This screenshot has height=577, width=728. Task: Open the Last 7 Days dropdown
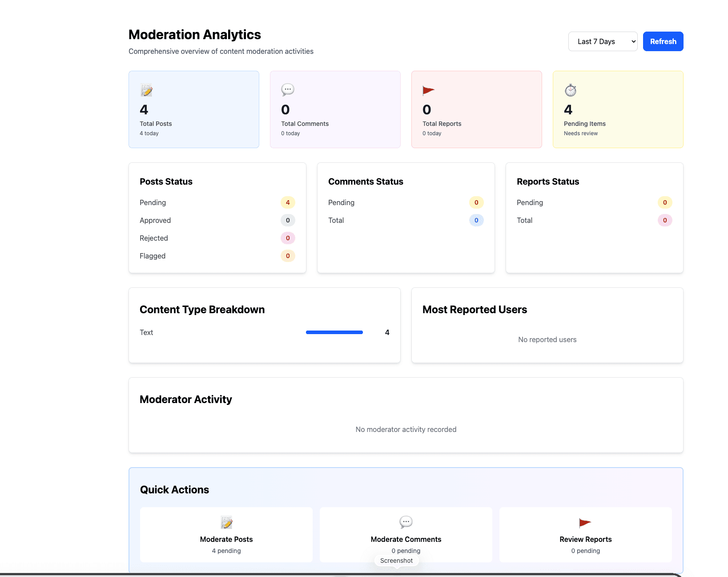coord(603,41)
